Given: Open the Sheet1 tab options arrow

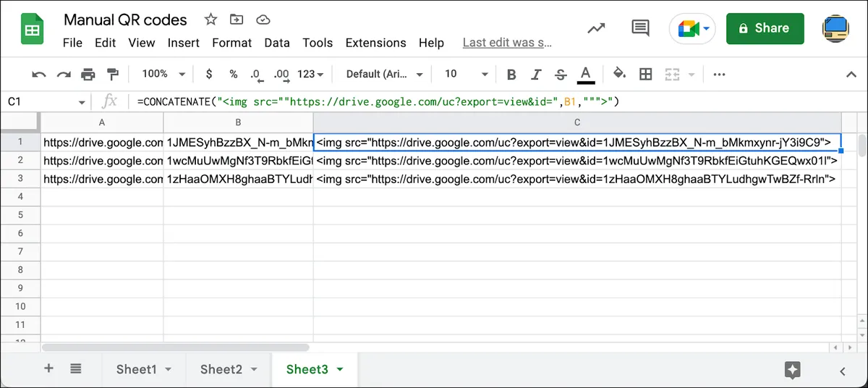Looking at the screenshot, I should [x=169, y=369].
